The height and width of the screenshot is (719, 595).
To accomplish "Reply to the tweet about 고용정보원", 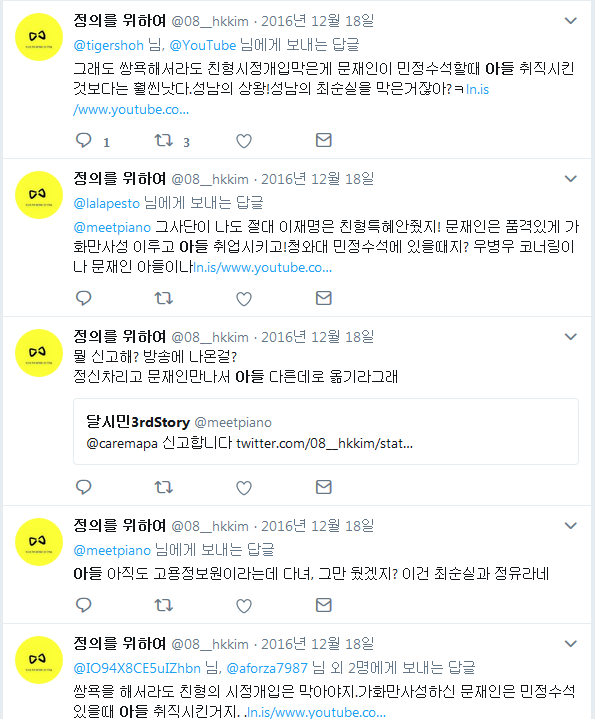I will point(83,605).
